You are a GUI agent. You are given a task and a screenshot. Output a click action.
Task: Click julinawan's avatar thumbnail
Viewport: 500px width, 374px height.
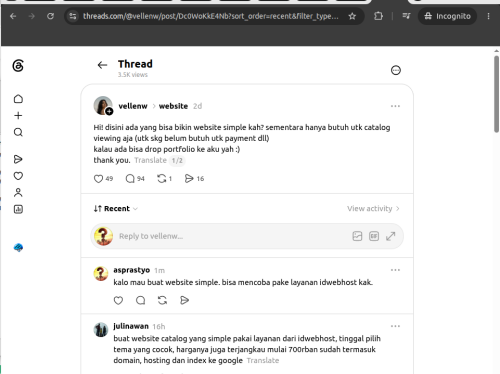pos(101,330)
